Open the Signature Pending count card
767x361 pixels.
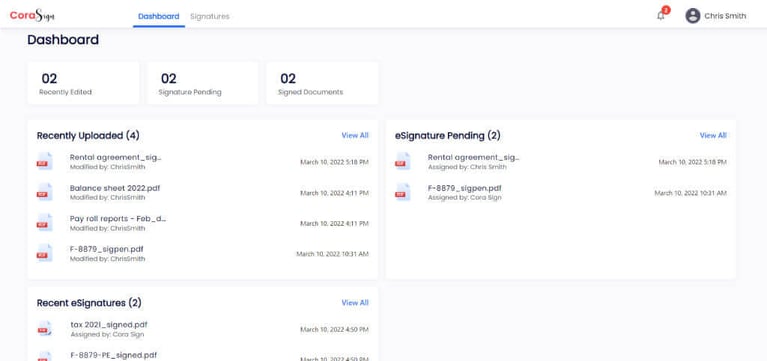203,83
